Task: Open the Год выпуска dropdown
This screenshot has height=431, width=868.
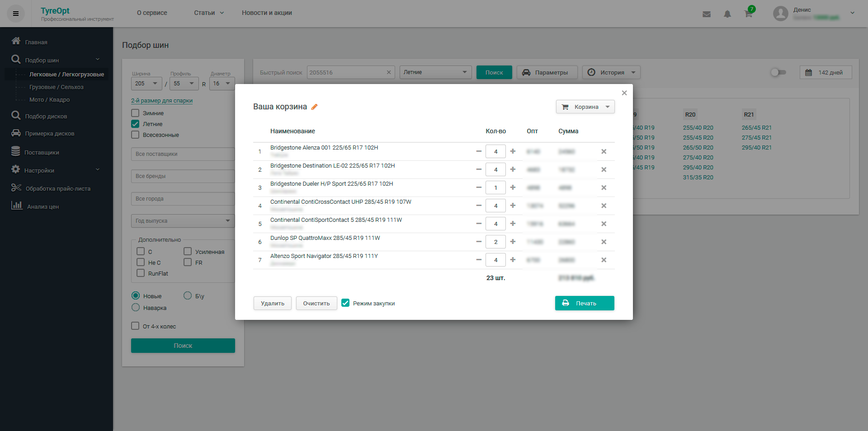Action: [183, 221]
